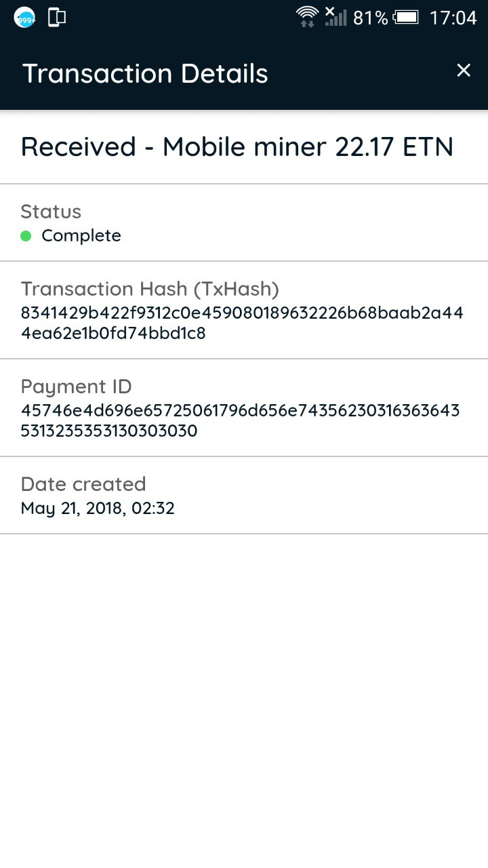Tap the 17:04 clock
The height and width of the screenshot is (868, 488).
coord(453,18)
